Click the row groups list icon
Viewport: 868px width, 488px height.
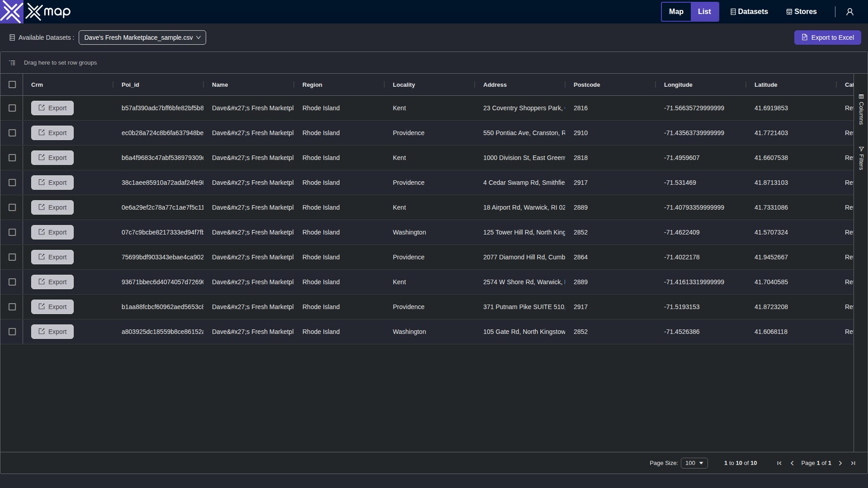(12, 62)
